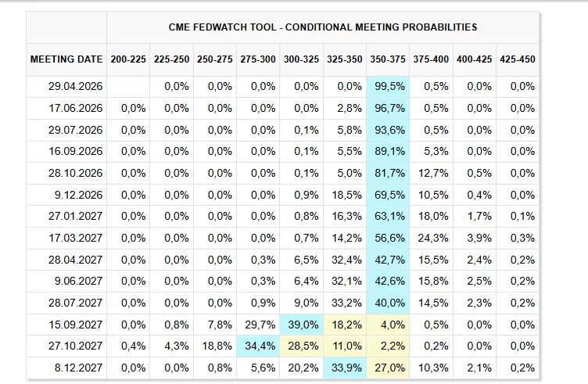The width and height of the screenshot is (588, 384).
Task: Select the 96,7% cell for 17.06.2026
Action: point(389,109)
